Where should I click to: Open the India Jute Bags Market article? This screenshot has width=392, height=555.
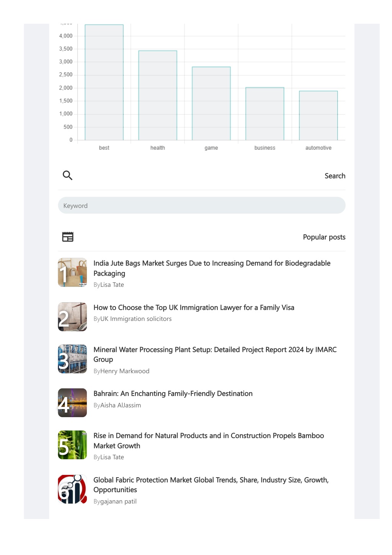point(212,268)
